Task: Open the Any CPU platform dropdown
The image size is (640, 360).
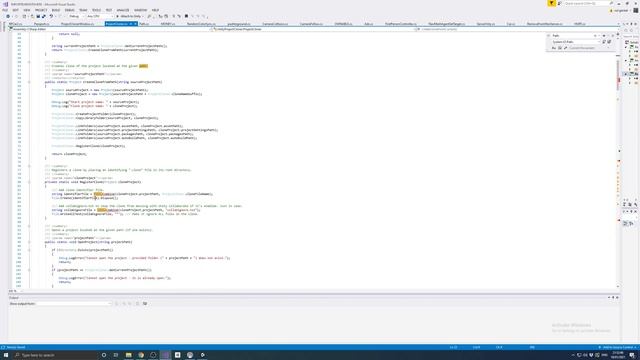Action: click(99, 16)
